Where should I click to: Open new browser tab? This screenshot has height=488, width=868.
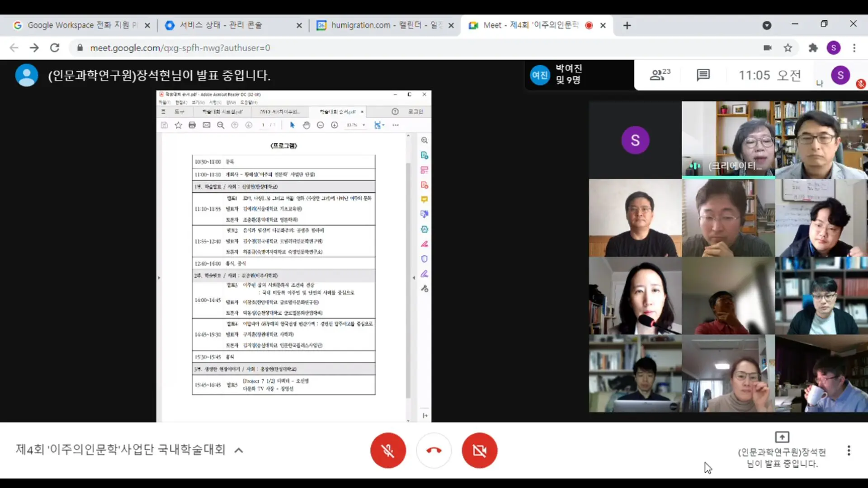(627, 26)
